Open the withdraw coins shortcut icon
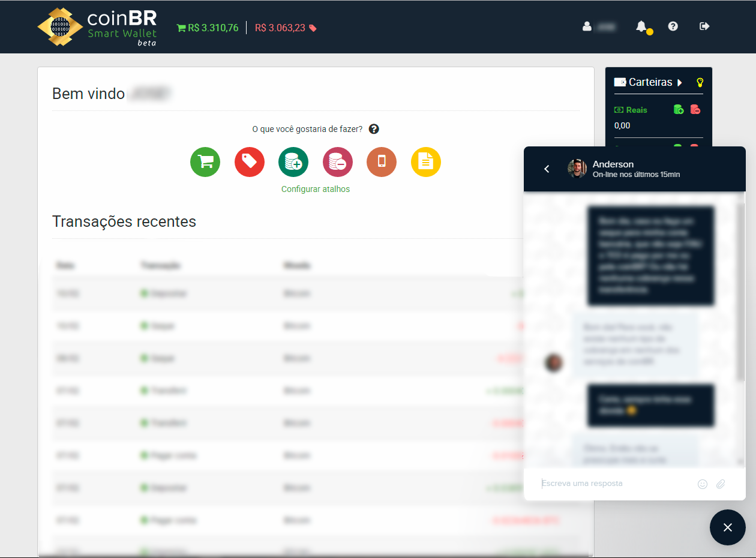 338,162
